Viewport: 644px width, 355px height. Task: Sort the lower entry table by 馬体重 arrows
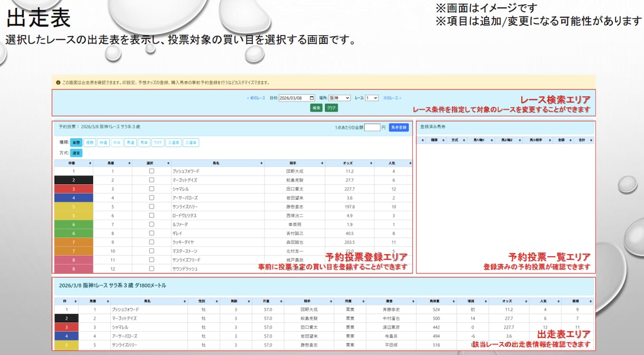[453, 301]
